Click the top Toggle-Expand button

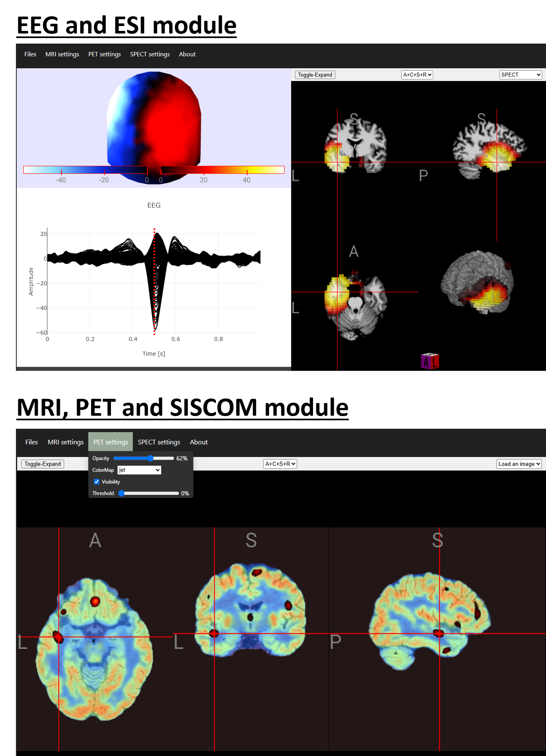(x=315, y=75)
